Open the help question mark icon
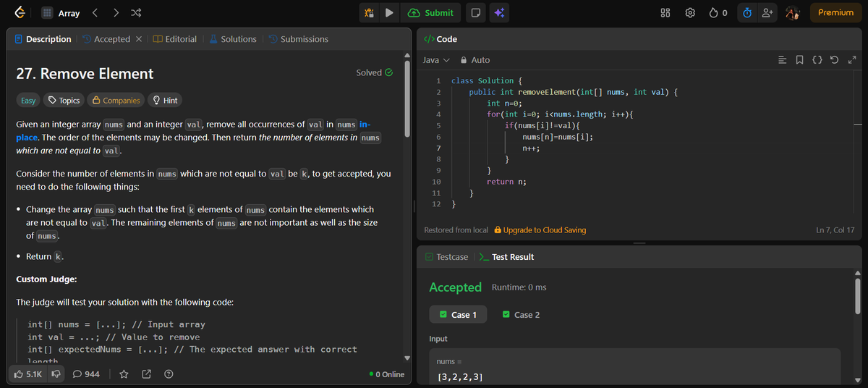Viewport: 868px width, 388px height. 168,374
